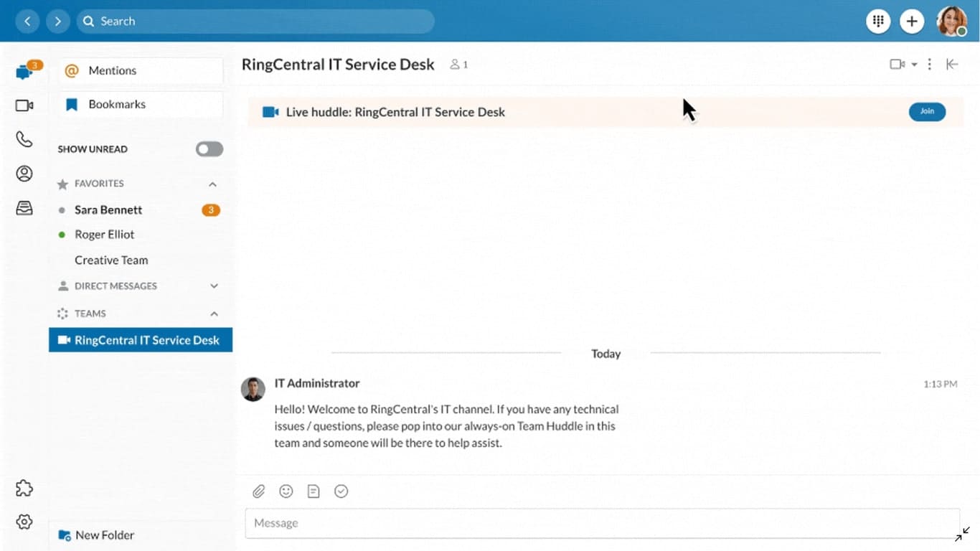980x551 pixels.
Task: Create a note with the note icon
Action: 314,491
